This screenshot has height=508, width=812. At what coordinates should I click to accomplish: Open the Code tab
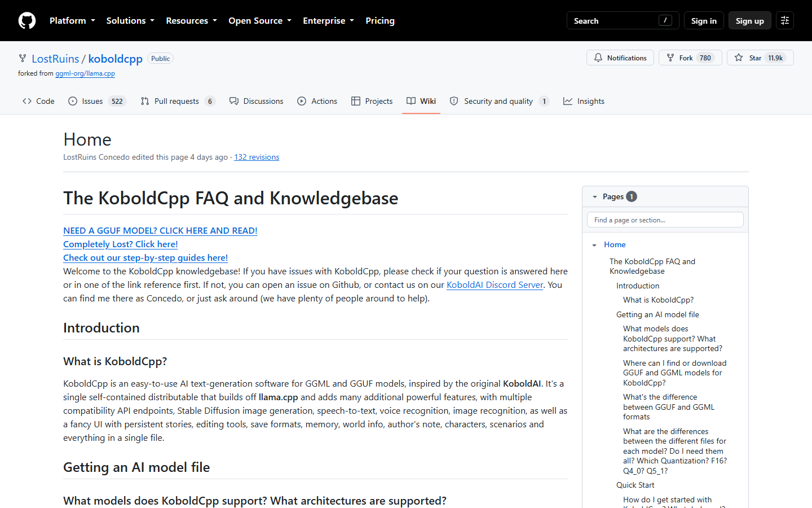click(38, 101)
